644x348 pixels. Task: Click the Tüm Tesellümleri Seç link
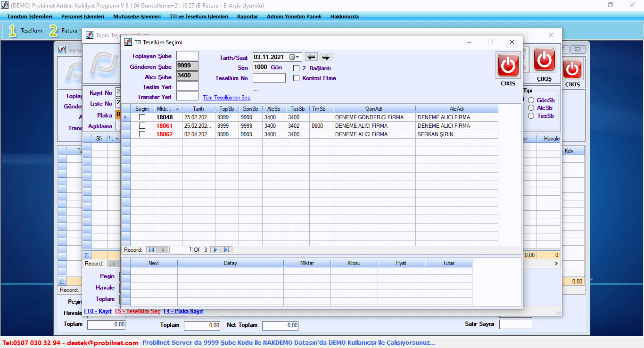[x=226, y=98]
